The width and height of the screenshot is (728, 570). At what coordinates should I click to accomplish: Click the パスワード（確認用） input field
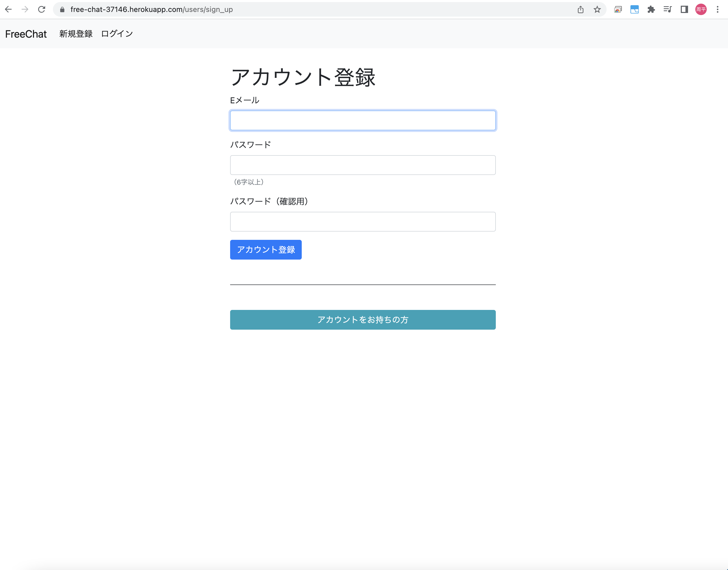point(363,221)
